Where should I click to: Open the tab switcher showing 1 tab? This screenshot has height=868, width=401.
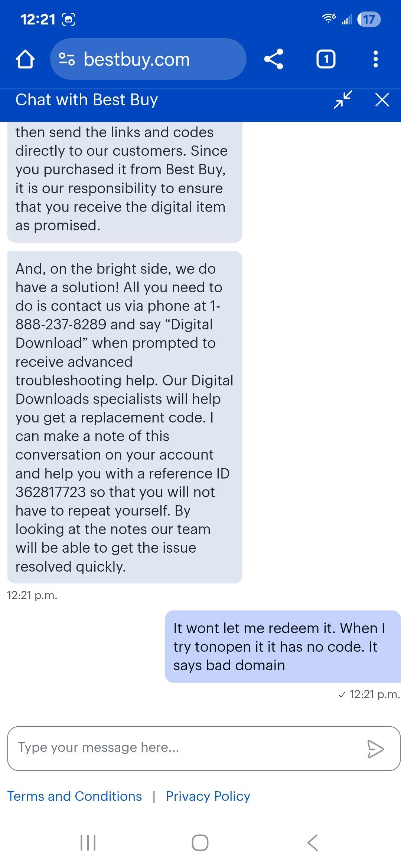[325, 59]
